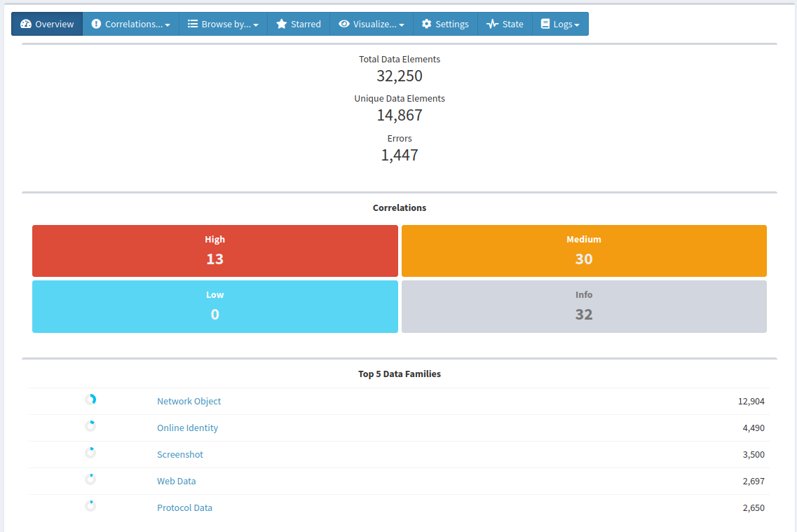Open the Web Data family link
The width and height of the screenshot is (797, 532).
pos(177,481)
